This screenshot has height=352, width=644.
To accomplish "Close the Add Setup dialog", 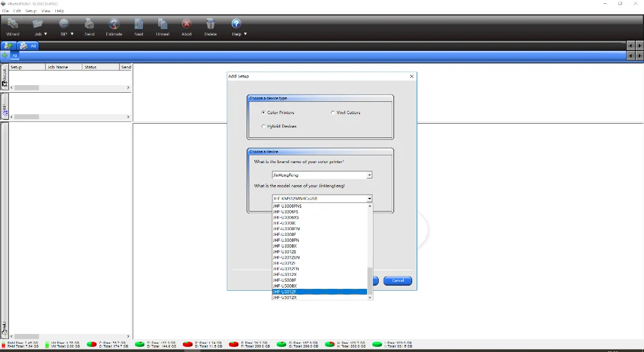I will pos(412,76).
